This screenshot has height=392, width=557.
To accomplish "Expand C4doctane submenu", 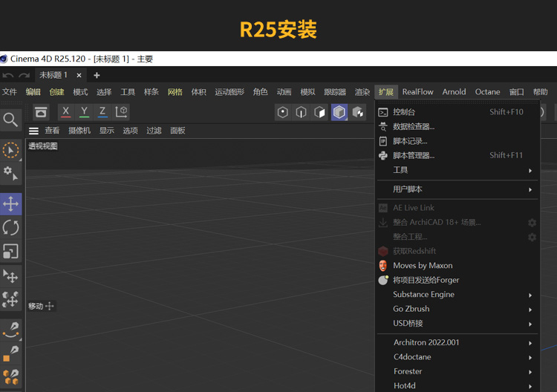I will 457,357.
